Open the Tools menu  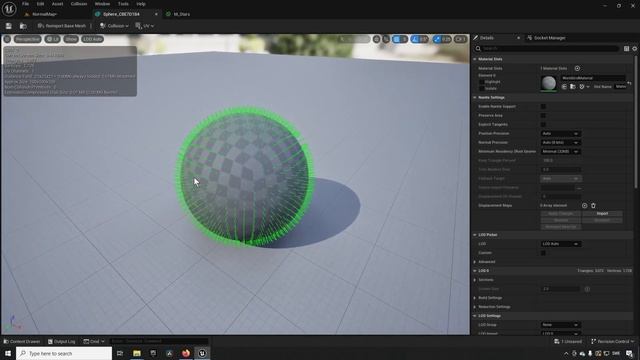coord(123,4)
